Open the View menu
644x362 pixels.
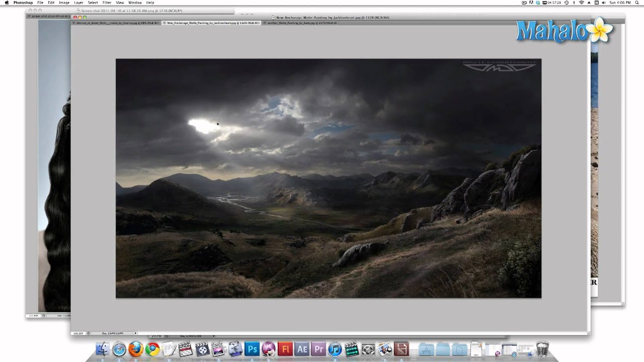coord(120,3)
